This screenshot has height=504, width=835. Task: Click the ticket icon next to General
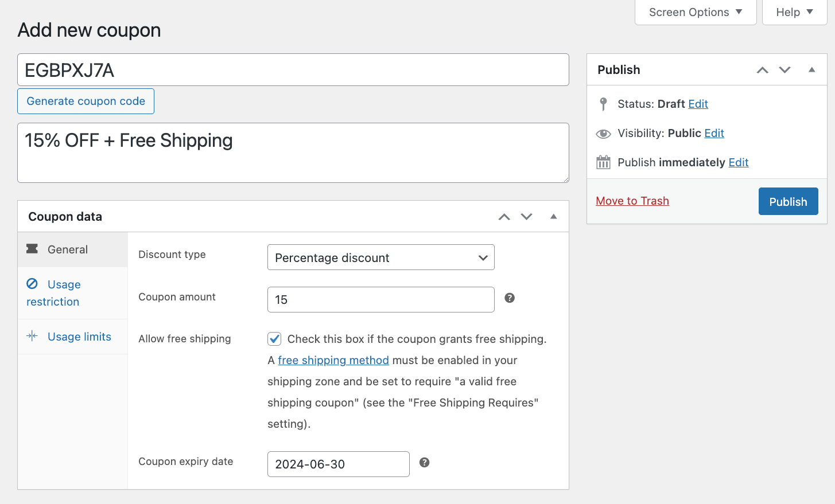point(33,249)
